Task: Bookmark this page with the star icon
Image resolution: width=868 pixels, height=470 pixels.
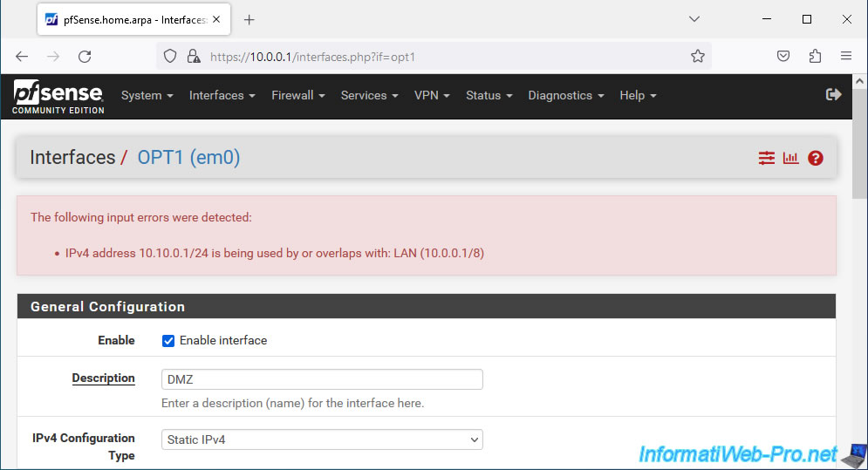Action: point(698,57)
